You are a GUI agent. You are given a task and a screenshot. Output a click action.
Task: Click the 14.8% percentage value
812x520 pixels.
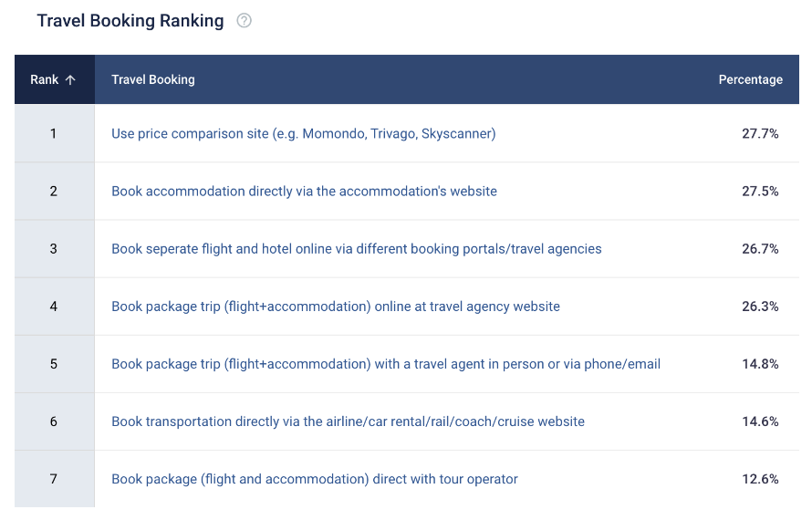pyautogui.click(x=760, y=364)
